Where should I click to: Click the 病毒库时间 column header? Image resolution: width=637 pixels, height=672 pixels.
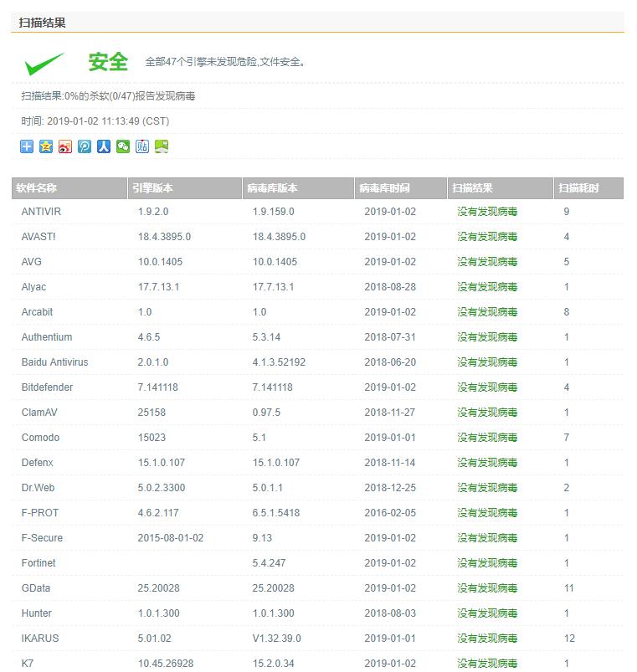tap(401, 188)
